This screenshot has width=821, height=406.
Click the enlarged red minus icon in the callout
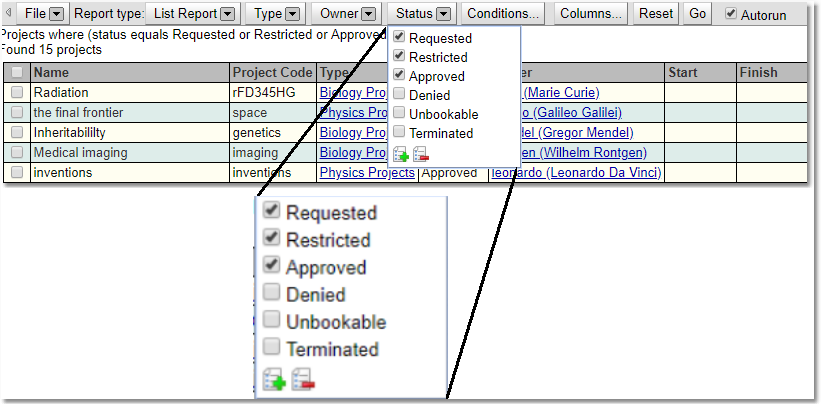tap(303, 380)
